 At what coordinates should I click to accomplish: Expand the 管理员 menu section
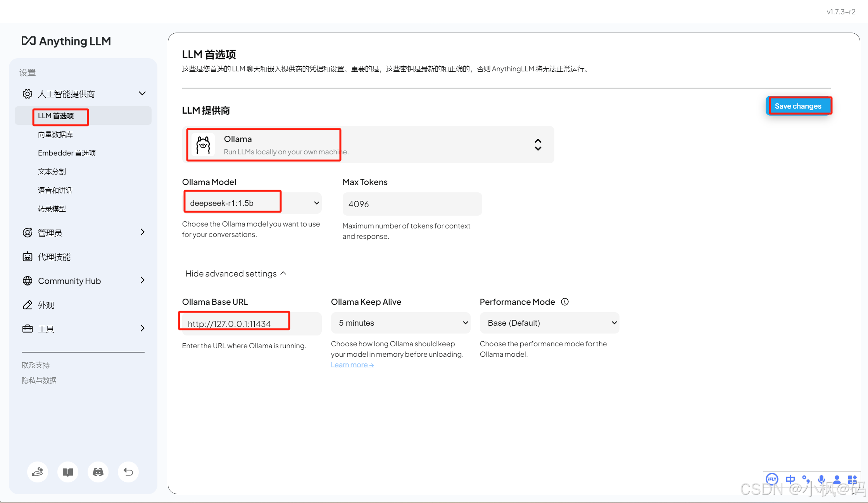(x=142, y=232)
